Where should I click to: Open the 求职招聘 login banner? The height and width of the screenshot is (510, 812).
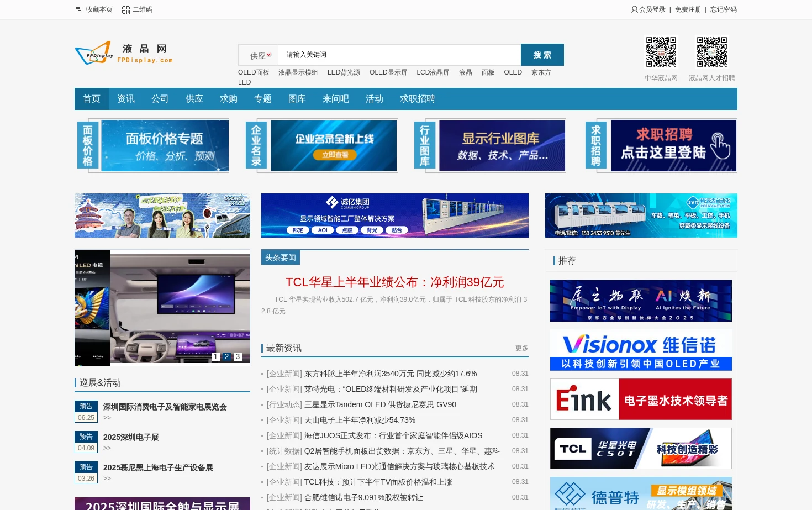(x=661, y=146)
